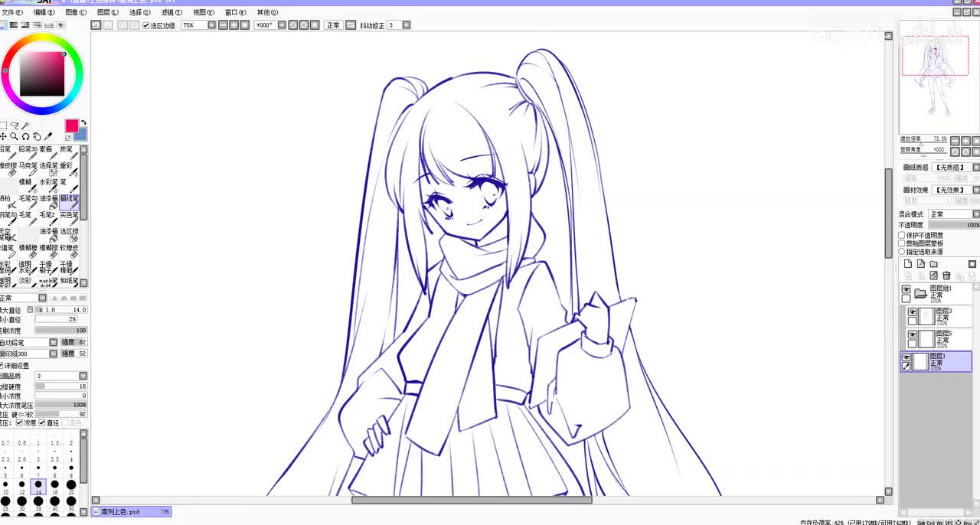Click the undo arrow in toolbar
980x525 pixels.
[x=96, y=25]
